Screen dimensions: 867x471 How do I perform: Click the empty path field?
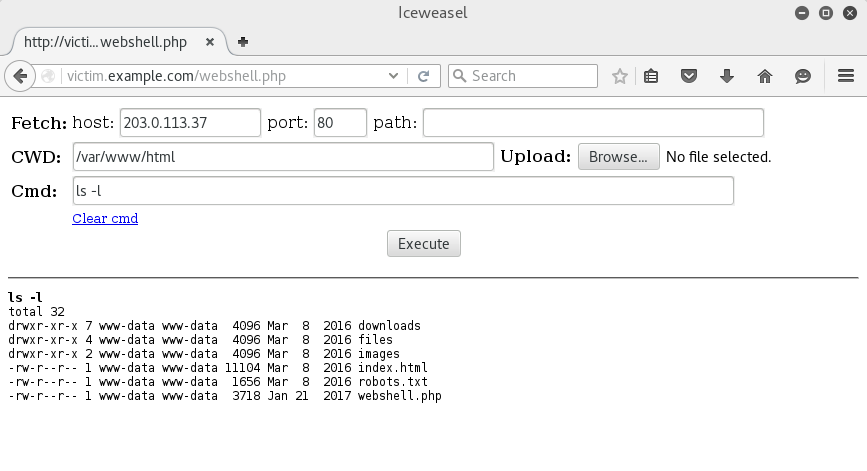pyautogui.click(x=593, y=123)
